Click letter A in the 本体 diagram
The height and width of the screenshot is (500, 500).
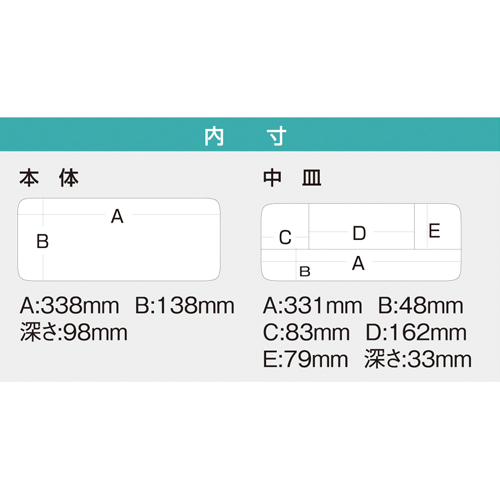(117, 216)
